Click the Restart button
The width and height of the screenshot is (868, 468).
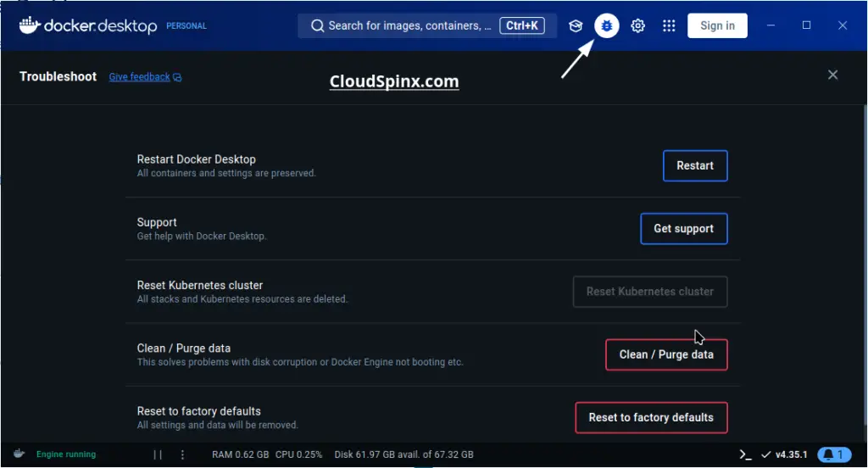(x=695, y=165)
